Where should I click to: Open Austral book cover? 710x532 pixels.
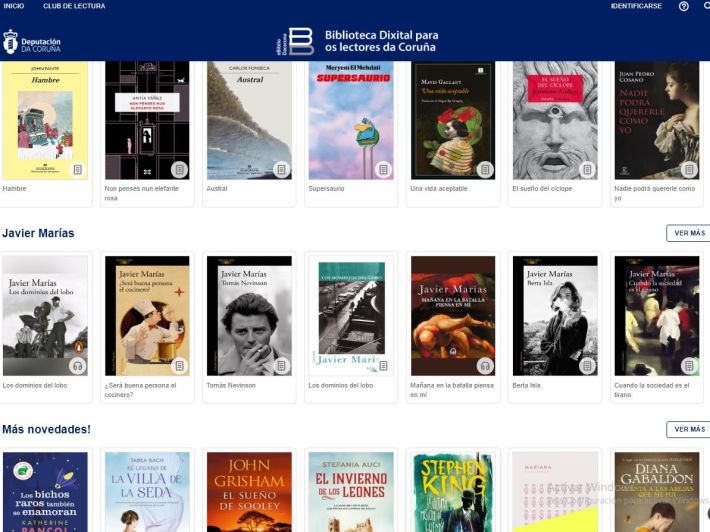coord(249,120)
